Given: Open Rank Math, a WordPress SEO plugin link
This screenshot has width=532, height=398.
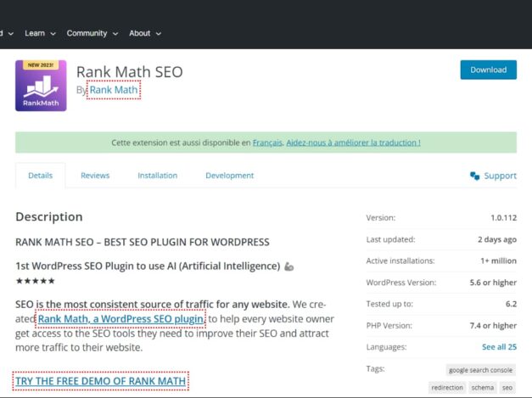Looking at the screenshot, I should (x=120, y=319).
